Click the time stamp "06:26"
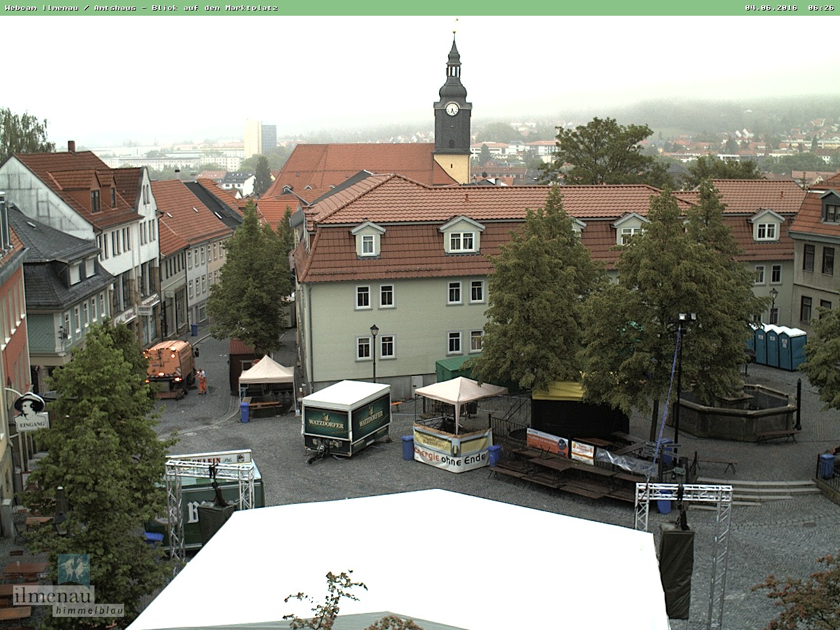The image size is (840, 630). 821,8
